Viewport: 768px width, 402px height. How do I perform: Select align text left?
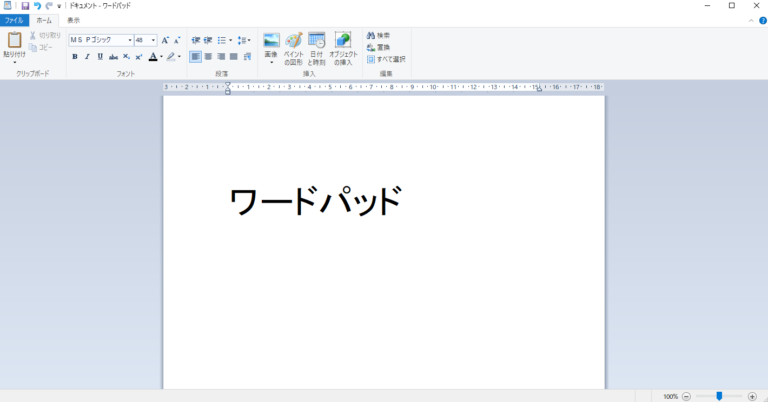[195, 57]
